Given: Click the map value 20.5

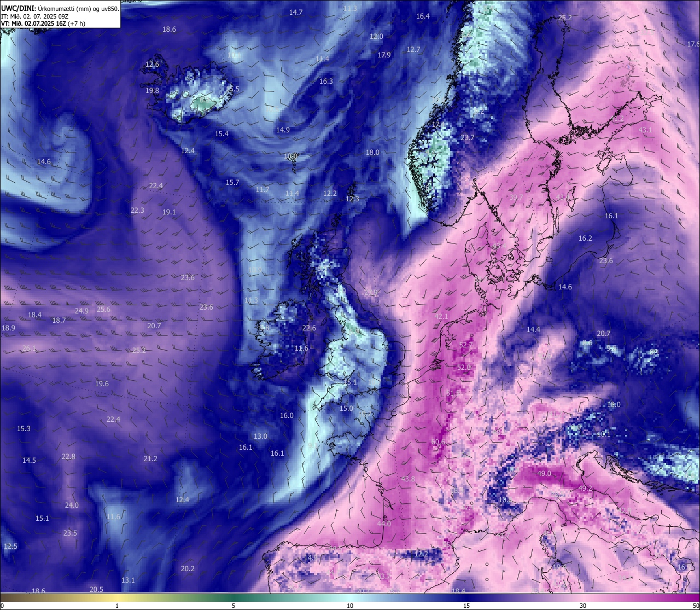Looking at the screenshot, I should click(96, 590).
